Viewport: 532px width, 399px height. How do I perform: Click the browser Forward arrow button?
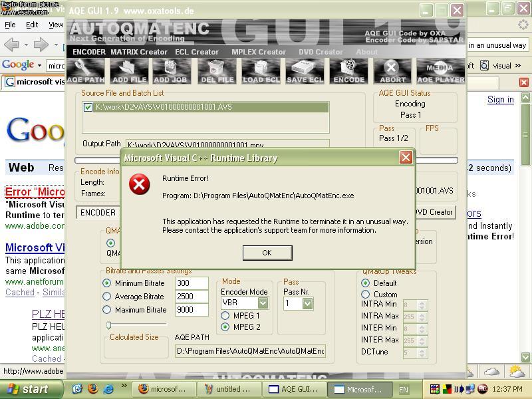coord(41,45)
